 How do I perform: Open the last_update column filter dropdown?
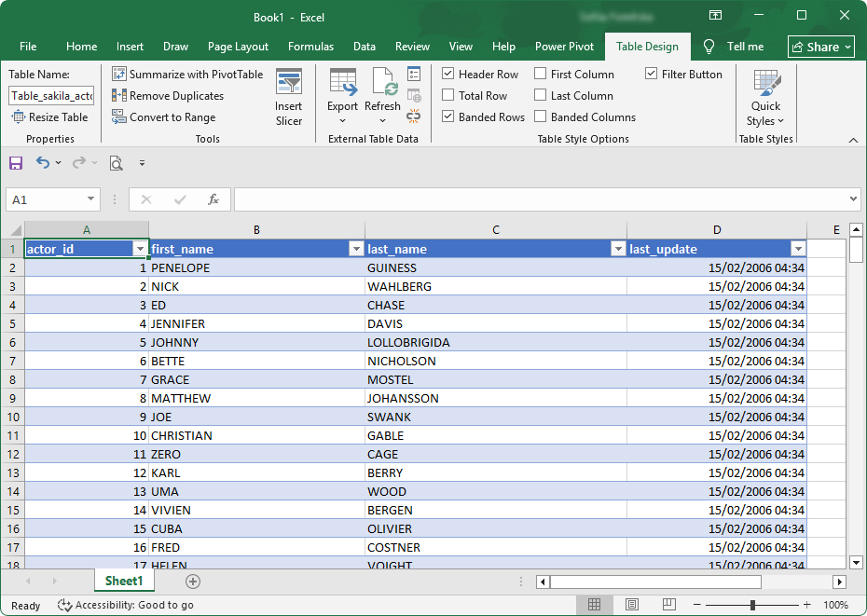click(798, 249)
